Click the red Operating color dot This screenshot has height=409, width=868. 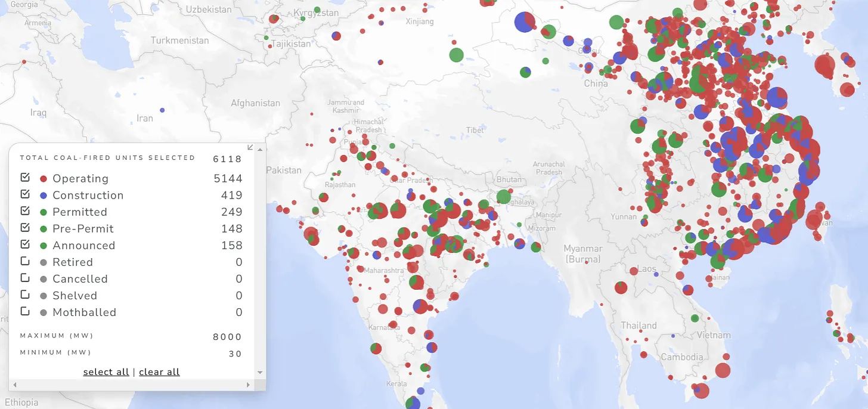tap(43, 179)
